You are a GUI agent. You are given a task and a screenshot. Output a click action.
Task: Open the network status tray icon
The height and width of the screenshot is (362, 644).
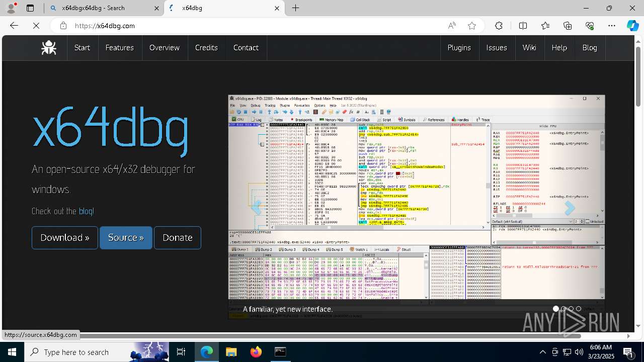click(x=567, y=352)
